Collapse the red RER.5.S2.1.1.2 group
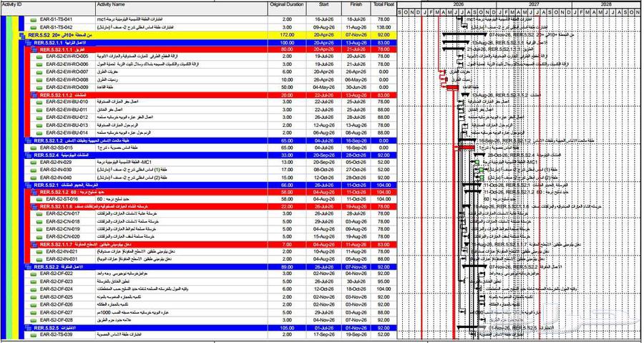 (x=34, y=95)
